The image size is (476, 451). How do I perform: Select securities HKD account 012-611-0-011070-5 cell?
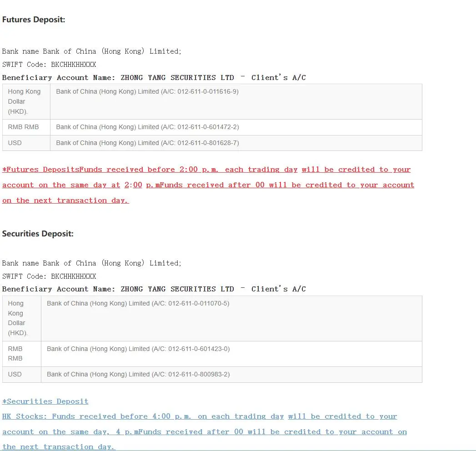coord(231,318)
